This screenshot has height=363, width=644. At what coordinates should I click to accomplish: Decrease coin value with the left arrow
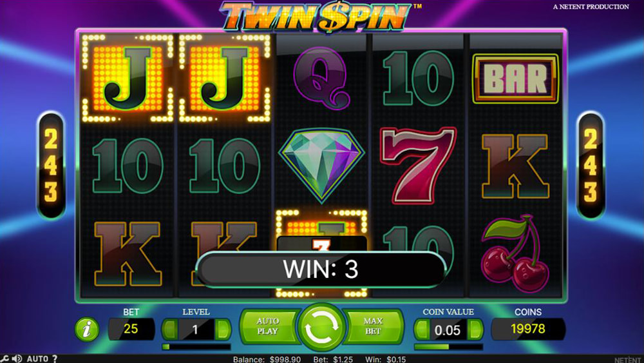click(422, 329)
